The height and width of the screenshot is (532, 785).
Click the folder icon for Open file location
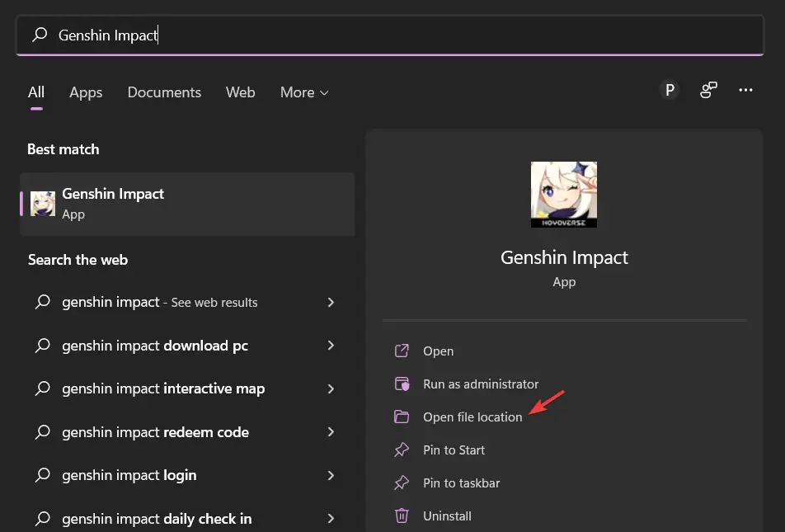pyautogui.click(x=402, y=417)
